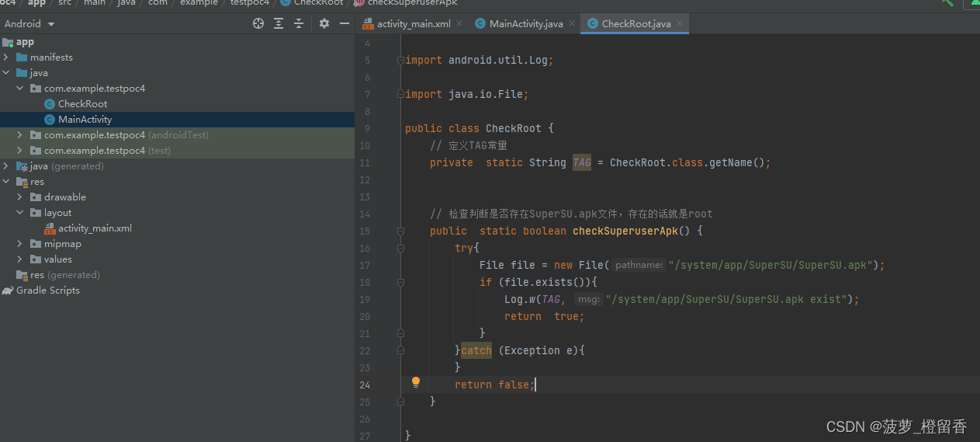The height and width of the screenshot is (442, 980).
Task: Fold import block marker at line 5
Action: pos(400,60)
